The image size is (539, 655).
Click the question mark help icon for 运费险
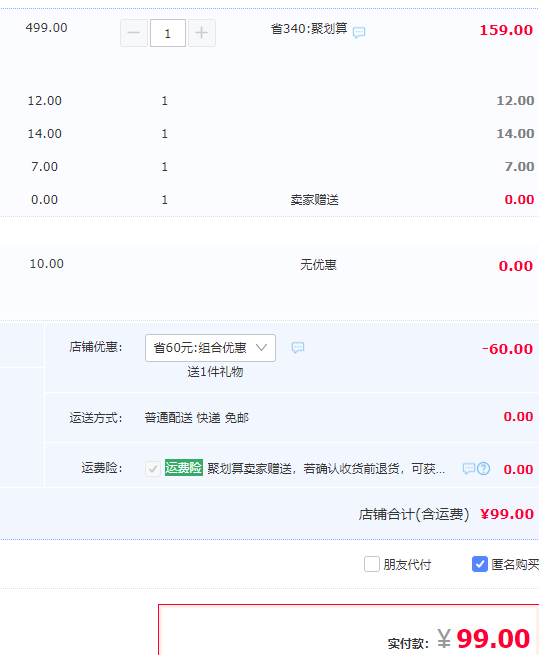click(x=483, y=469)
